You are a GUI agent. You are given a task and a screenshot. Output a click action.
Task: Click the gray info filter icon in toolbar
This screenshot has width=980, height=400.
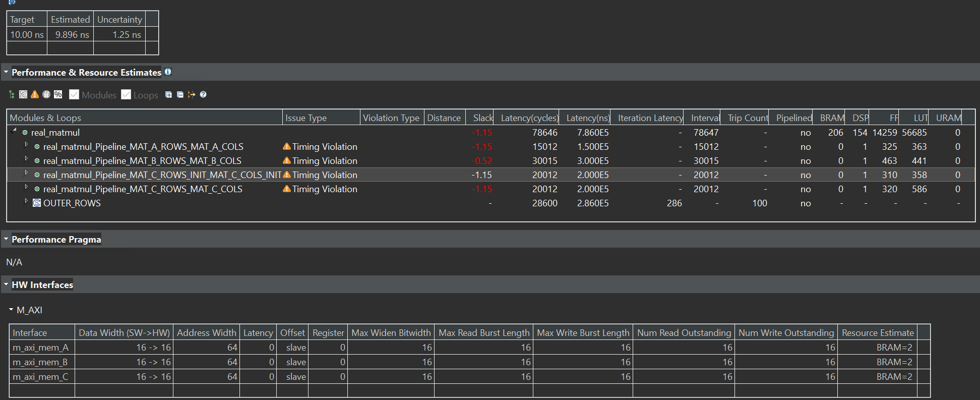click(x=46, y=94)
